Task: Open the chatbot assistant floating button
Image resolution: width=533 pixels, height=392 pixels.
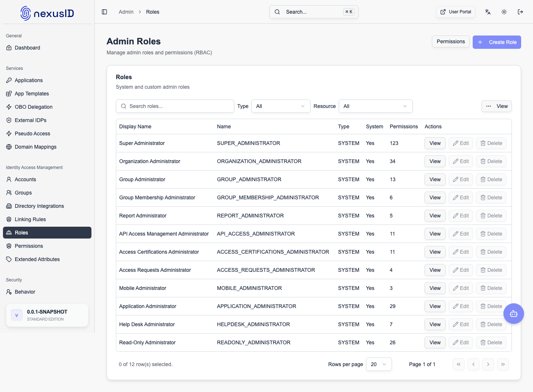Action: tap(514, 314)
